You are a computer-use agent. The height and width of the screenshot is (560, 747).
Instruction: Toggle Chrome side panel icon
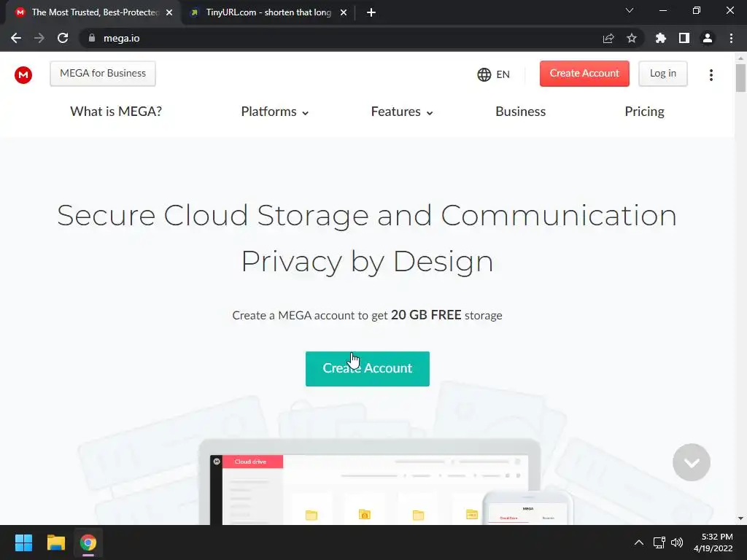coord(684,38)
